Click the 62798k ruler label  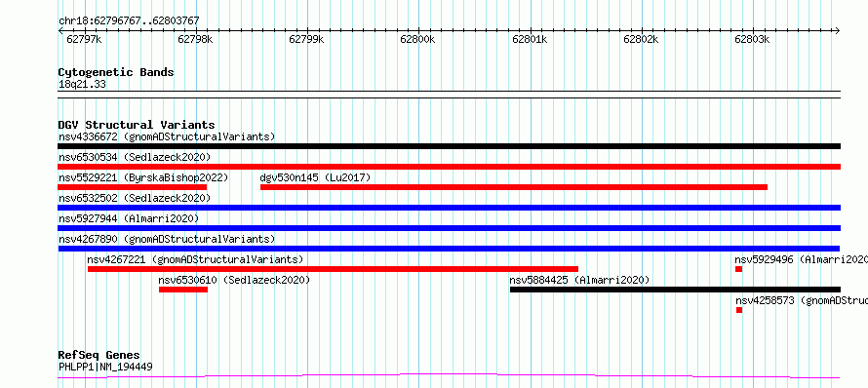(x=195, y=40)
